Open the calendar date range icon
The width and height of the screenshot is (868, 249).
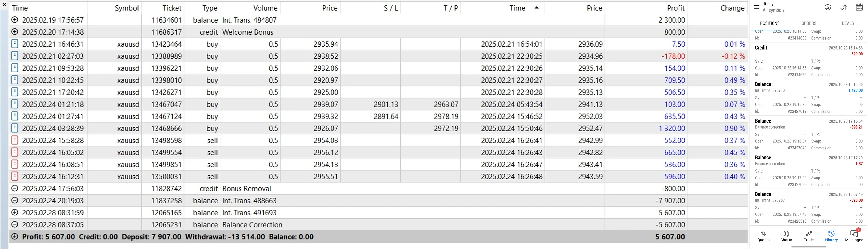coord(859,7)
